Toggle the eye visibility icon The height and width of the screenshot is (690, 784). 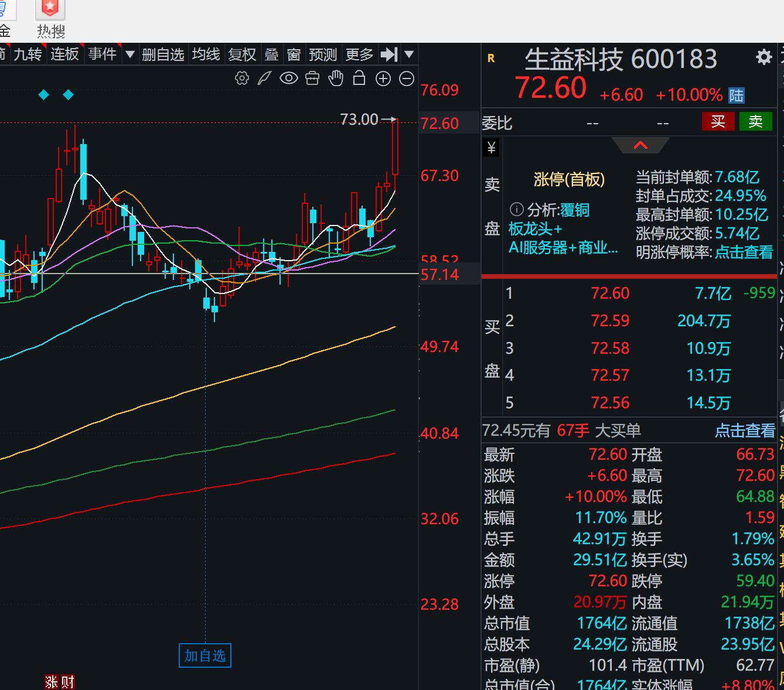pyautogui.click(x=288, y=78)
